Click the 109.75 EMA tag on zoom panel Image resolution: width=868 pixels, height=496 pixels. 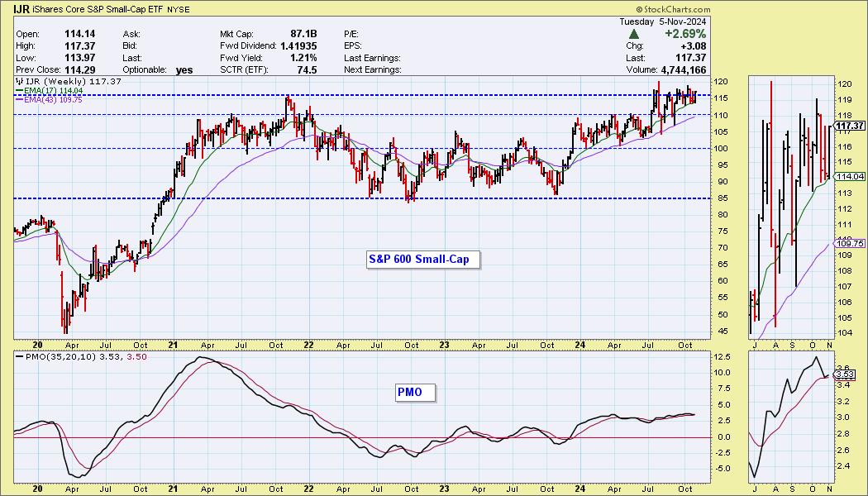[x=851, y=244]
